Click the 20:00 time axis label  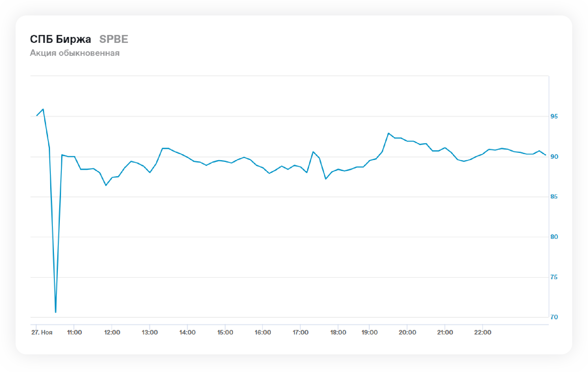tap(407, 332)
